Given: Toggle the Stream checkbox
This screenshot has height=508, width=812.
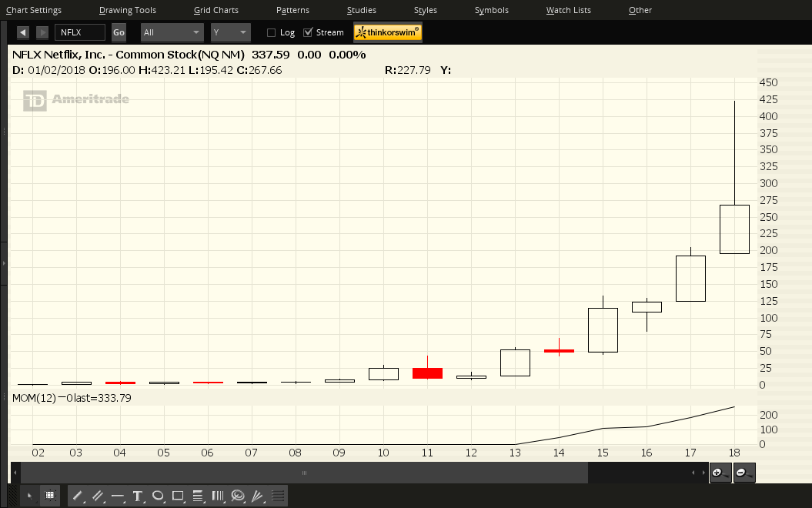Looking at the screenshot, I should pyautogui.click(x=308, y=32).
